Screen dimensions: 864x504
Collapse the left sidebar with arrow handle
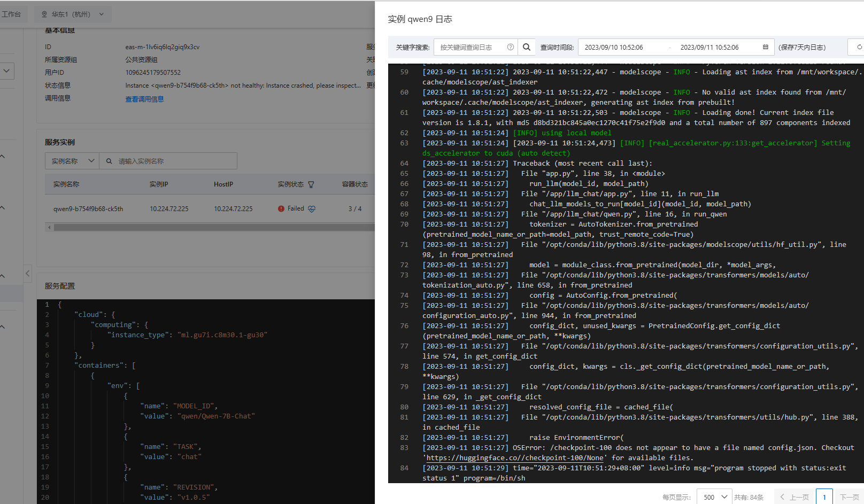[28, 273]
